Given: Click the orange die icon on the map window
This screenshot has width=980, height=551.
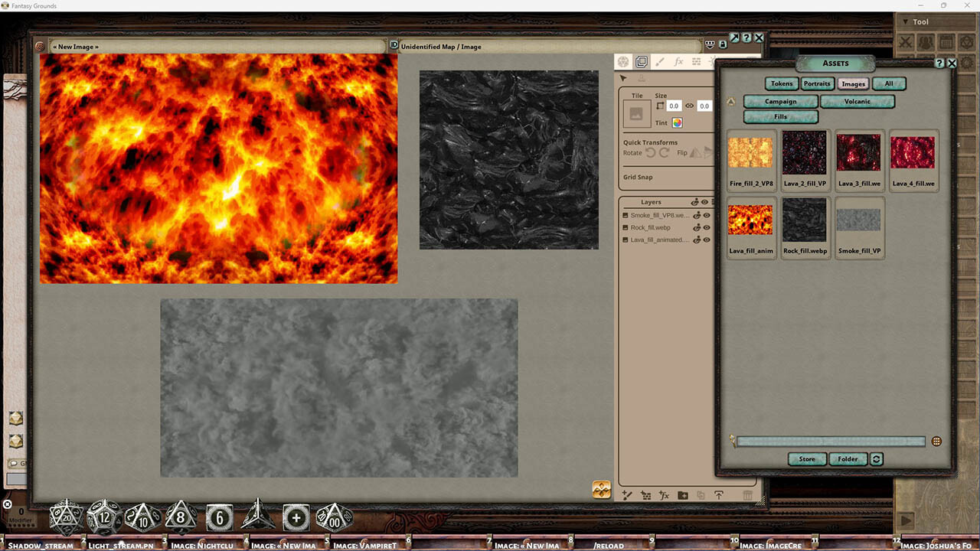Looking at the screenshot, I should click(x=602, y=489).
